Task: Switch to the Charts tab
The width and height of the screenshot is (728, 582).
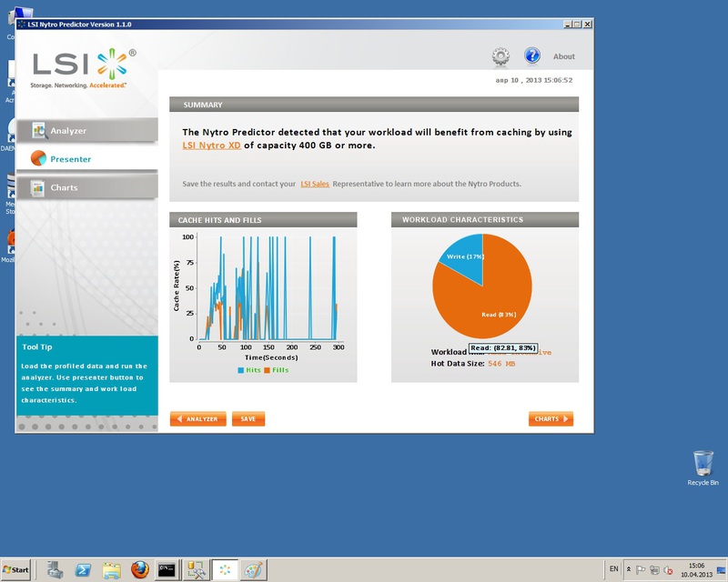Action: coord(87,187)
